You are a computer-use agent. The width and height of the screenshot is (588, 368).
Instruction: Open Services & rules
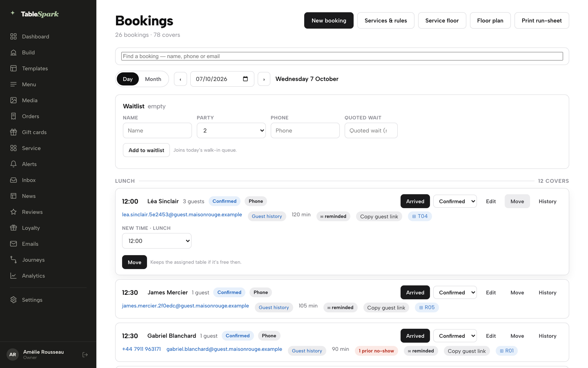point(386,20)
